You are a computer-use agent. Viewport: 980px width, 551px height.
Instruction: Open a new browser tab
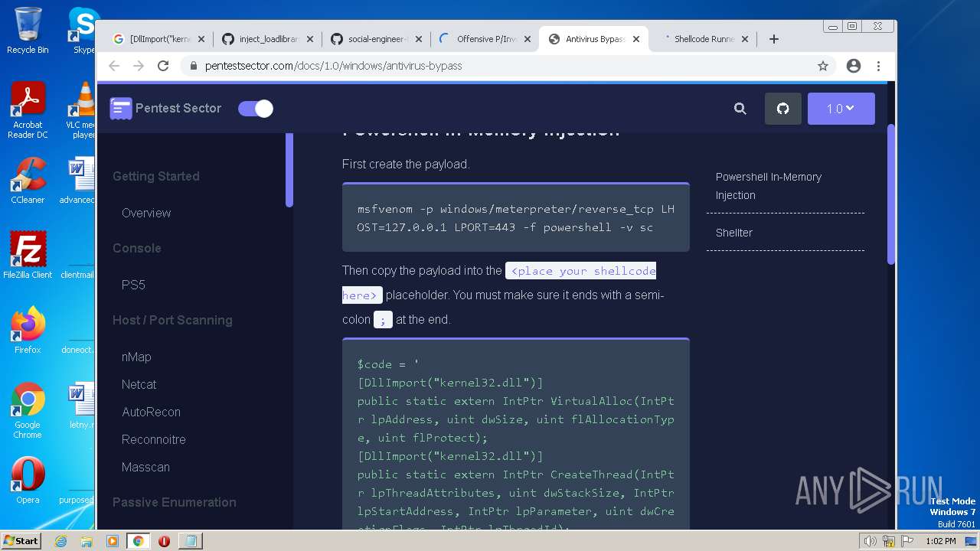tap(774, 39)
